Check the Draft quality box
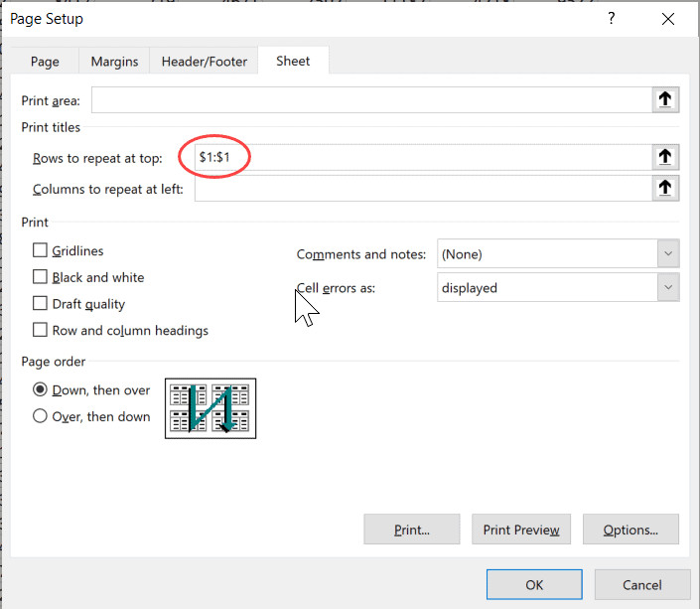Image resolution: width=700 pixels, height=609 pixels. pyautogui.click(x=41, y=304)
